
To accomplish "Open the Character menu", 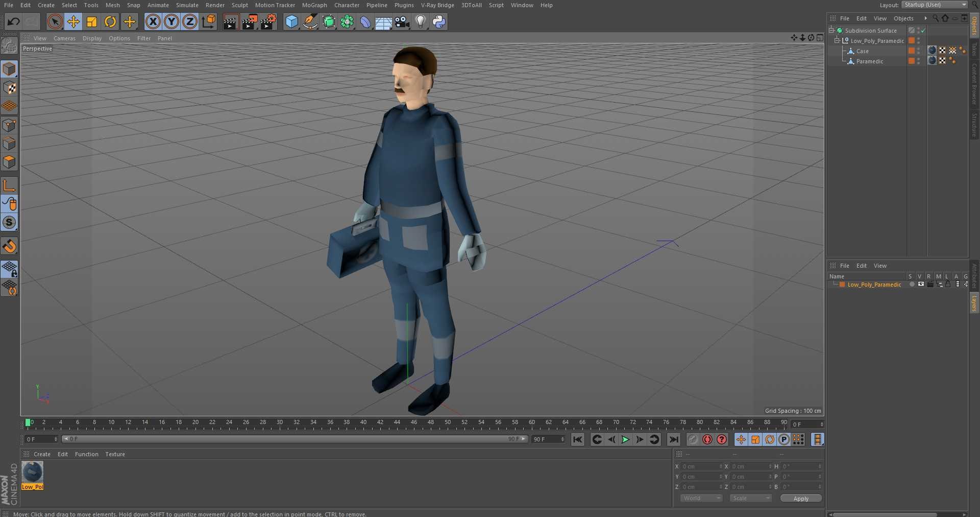I will [x=347, y=5].
